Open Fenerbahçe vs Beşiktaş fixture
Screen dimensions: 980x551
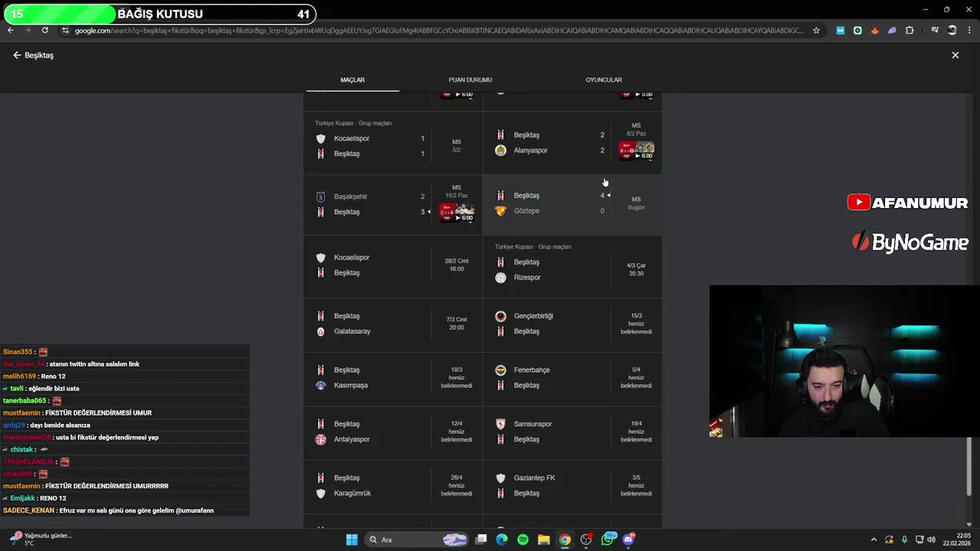[x=572, y=378]
